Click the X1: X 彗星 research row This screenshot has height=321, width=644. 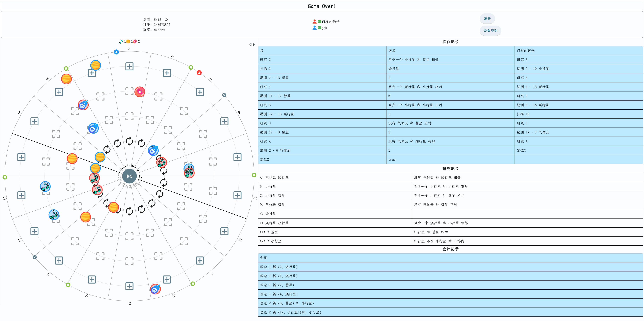coord(450,232)
